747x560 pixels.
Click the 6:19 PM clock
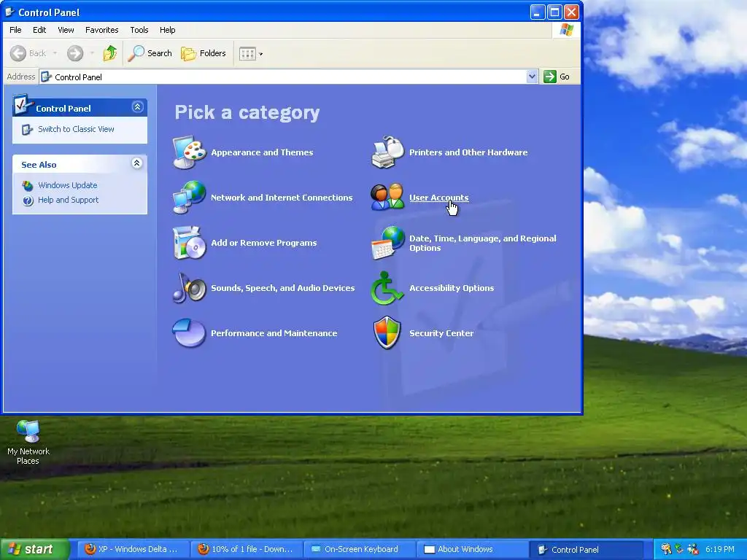(x=719, y=549)
